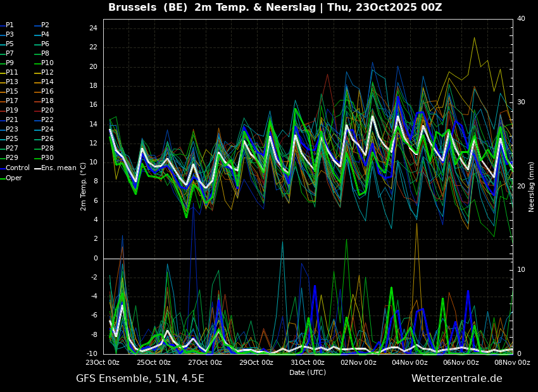Click the 40 value on precipitation axis

point(521,18)
